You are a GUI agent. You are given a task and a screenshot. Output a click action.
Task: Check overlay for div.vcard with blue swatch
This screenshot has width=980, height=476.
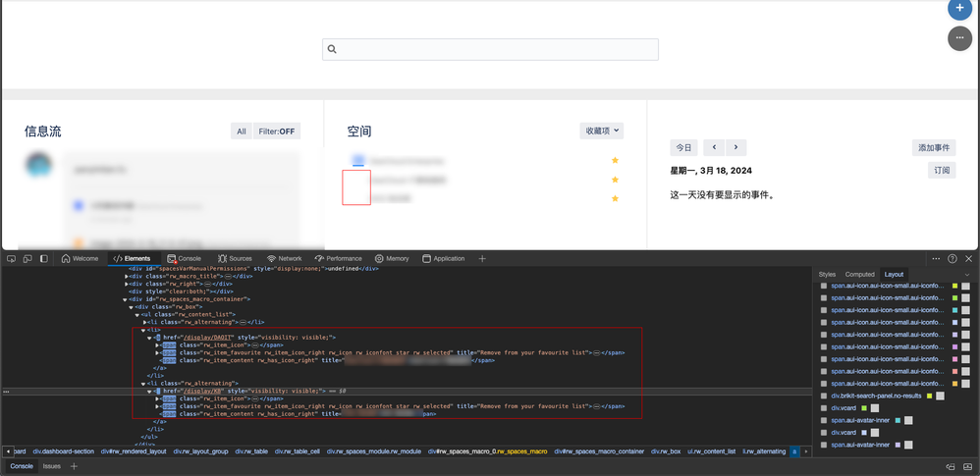click(824, 433)
